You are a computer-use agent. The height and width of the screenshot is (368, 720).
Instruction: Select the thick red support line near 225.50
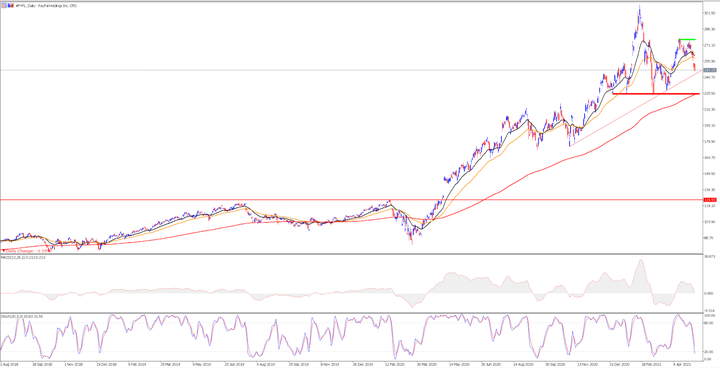[656, 94]
